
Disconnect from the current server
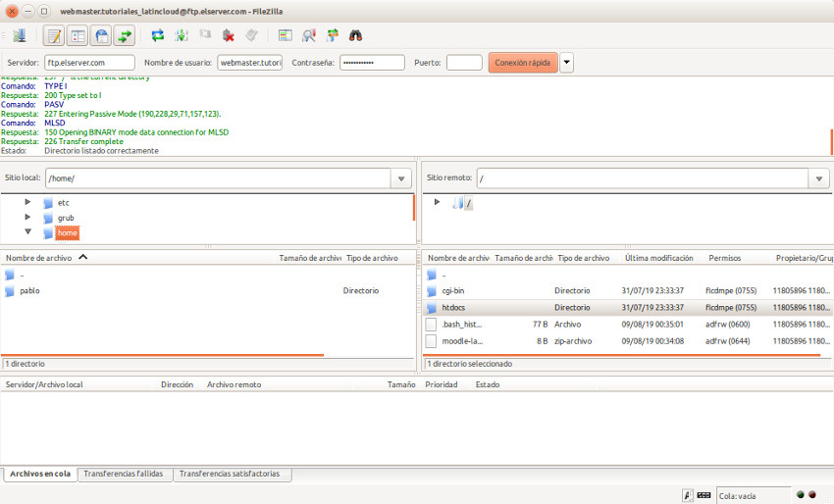point(229,35)
